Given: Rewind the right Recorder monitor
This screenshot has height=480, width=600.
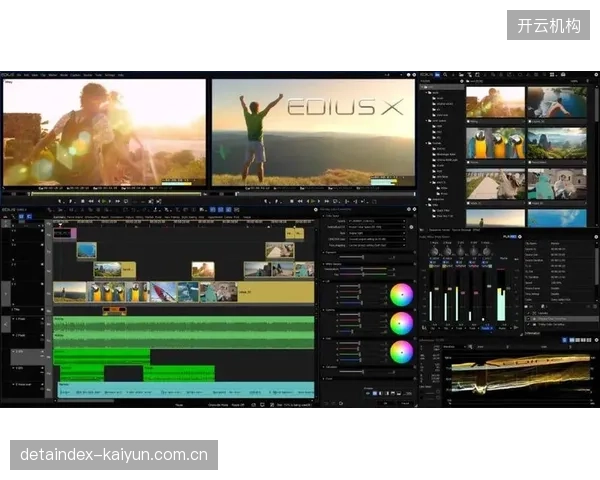Looking at the screenshot, I should [x=300, y=201].
